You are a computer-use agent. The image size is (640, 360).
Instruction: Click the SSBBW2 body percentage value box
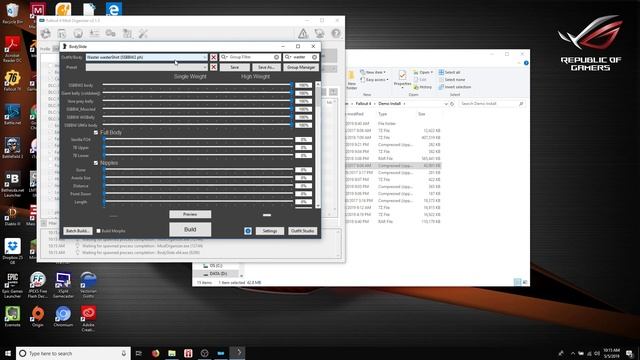[303, 85]
